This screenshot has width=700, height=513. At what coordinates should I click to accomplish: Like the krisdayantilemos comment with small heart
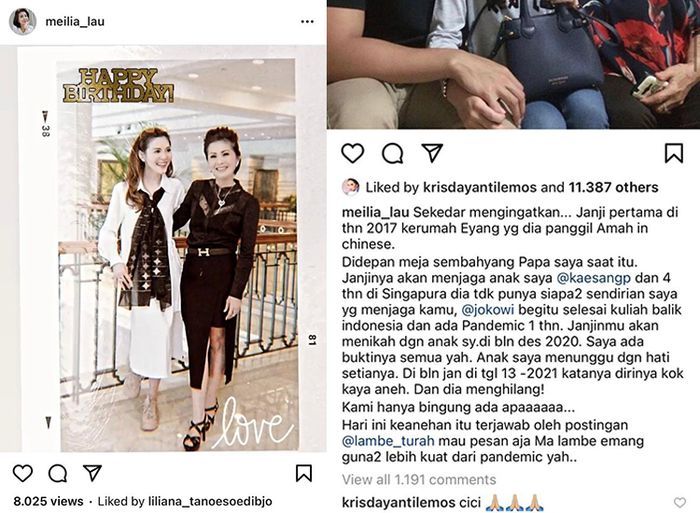click(679, 503)
